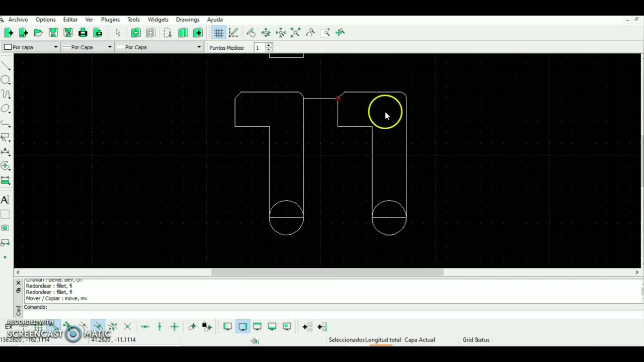Open the line width 'Por Capa' dropdown
The width and height of the screenshot is (644, 362).
(87, 47)
